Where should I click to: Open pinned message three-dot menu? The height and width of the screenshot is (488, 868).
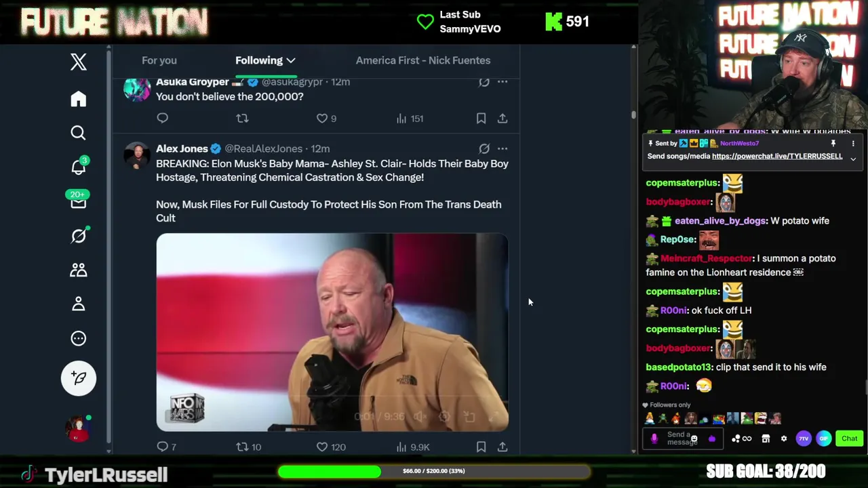(x=853, y=144)
